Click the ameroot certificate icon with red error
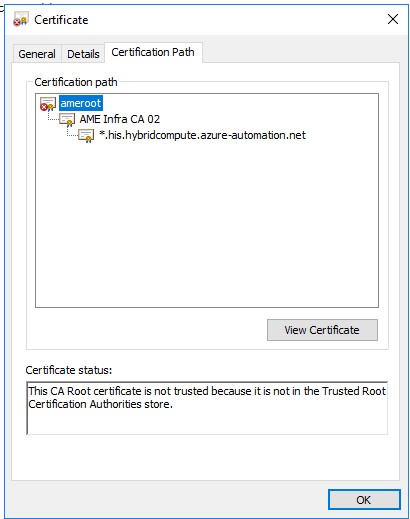Viewport: 410px width, 519px height. [x=48, y=103]
